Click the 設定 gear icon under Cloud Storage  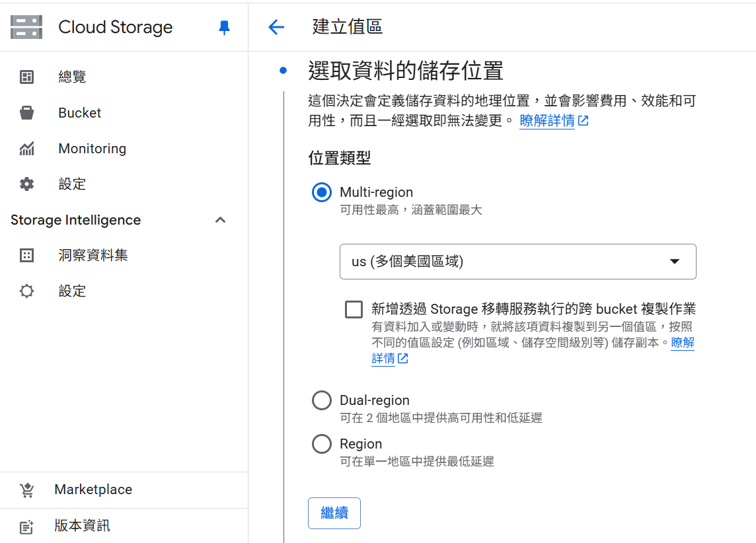click(26, 184)
